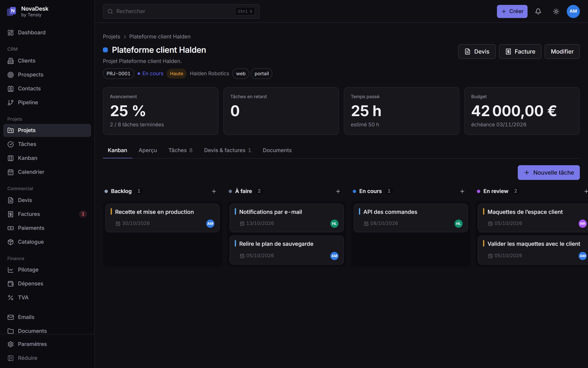Go to Dashboard in the sidebar

click(x=47, y=33)
